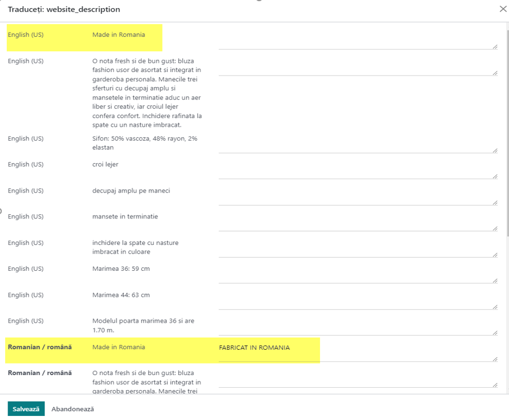Click resize handle of 'Marimea 44' translation field
This screenshot has height=420, width=509.
[x=495, y=307]
